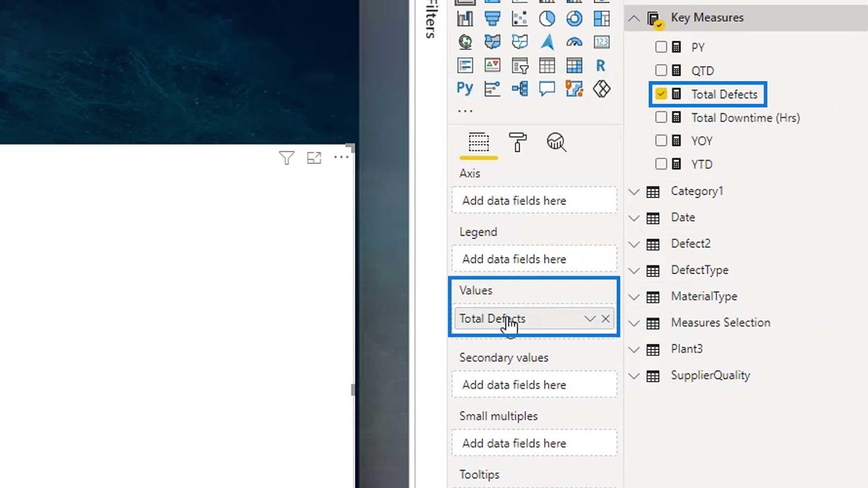Select the globe Map visualization icon
This screenshot has width=868, height=488.
pos(465,42)
